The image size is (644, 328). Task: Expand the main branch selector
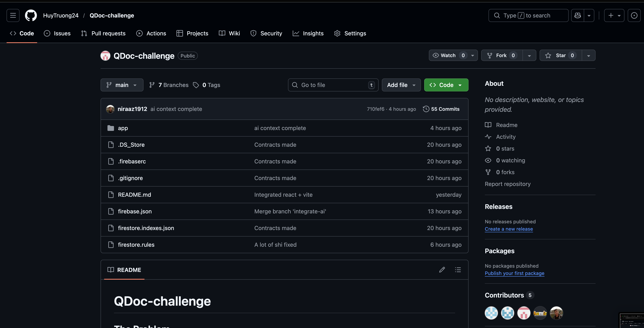tap(122, 85)
